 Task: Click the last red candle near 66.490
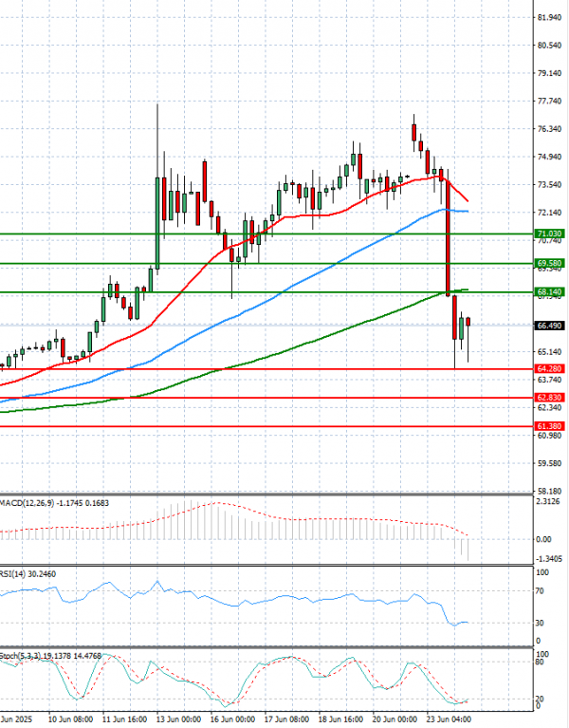(468, 321)
